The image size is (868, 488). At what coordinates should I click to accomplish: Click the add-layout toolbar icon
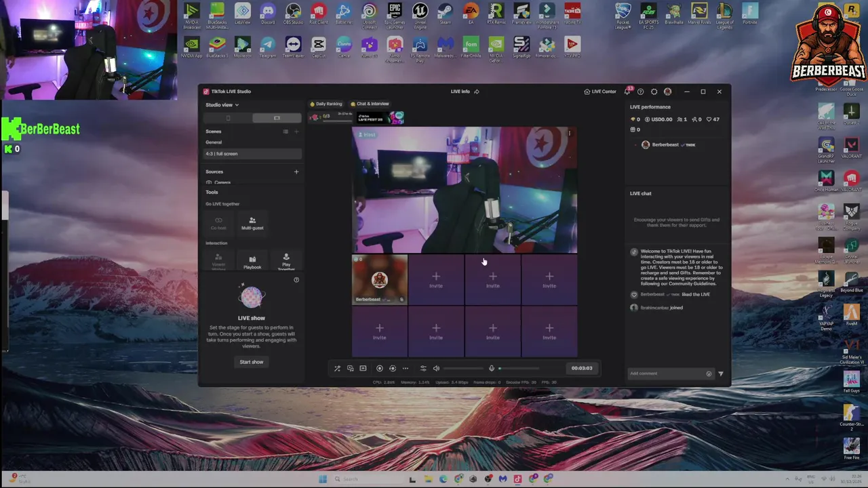(363, 369)
